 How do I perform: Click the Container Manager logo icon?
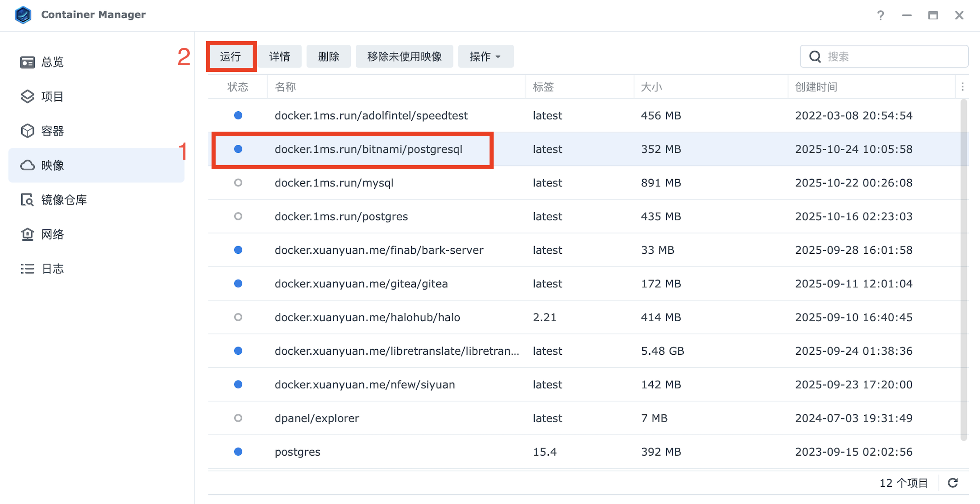coord(23,15)
